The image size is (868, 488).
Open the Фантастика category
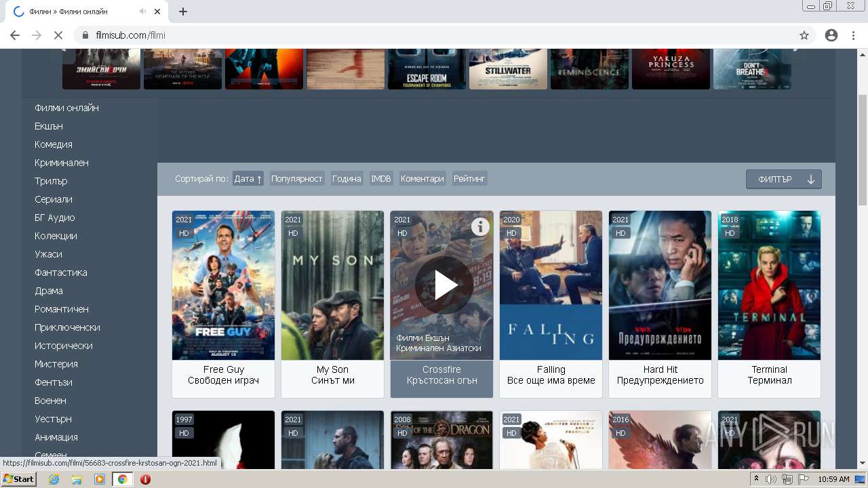tap(61, 272)
